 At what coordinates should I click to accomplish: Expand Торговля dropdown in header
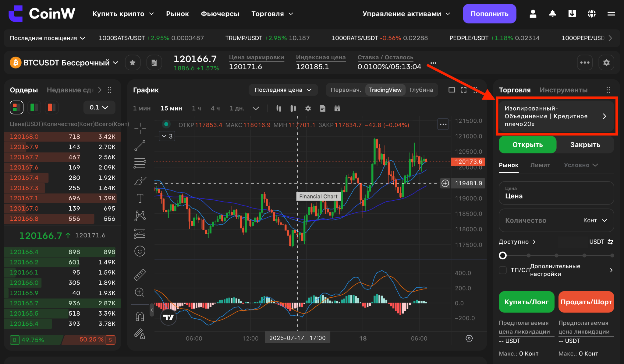pyautogui.click(x=272, y=14)
